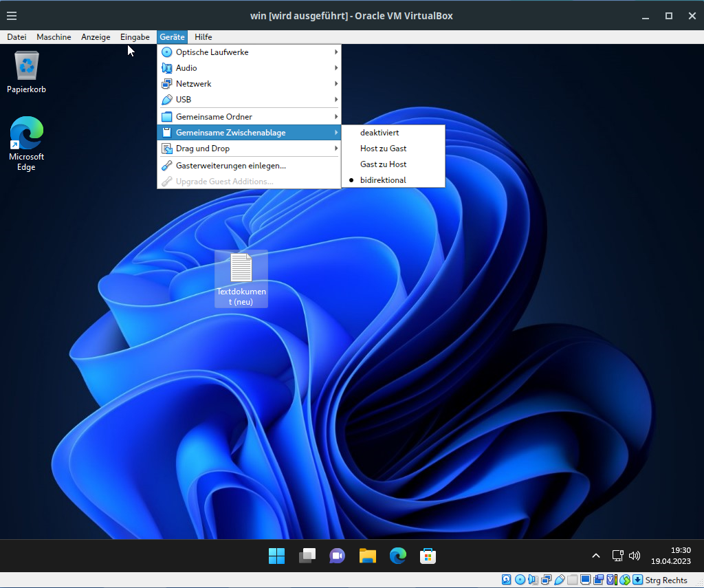This screenshot has width=704, height=588.
Task: Open Microsoft Store from taskbar
Action: pos(428,556)
